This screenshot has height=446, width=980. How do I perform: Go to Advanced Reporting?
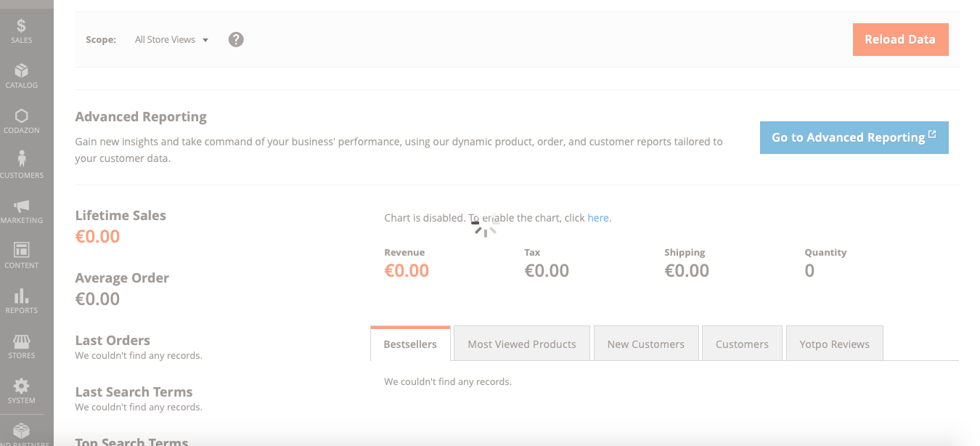point(854,137)
